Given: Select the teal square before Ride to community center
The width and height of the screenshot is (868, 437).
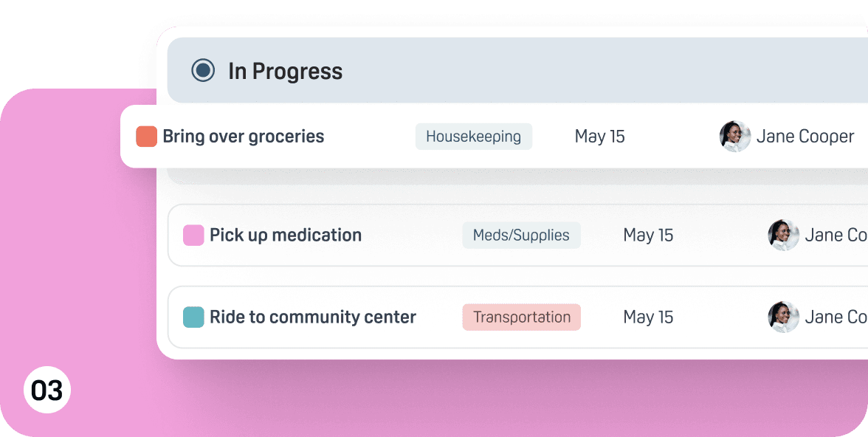Looking at the screenshot, I should pyautogui.click(x=193, y=317).
